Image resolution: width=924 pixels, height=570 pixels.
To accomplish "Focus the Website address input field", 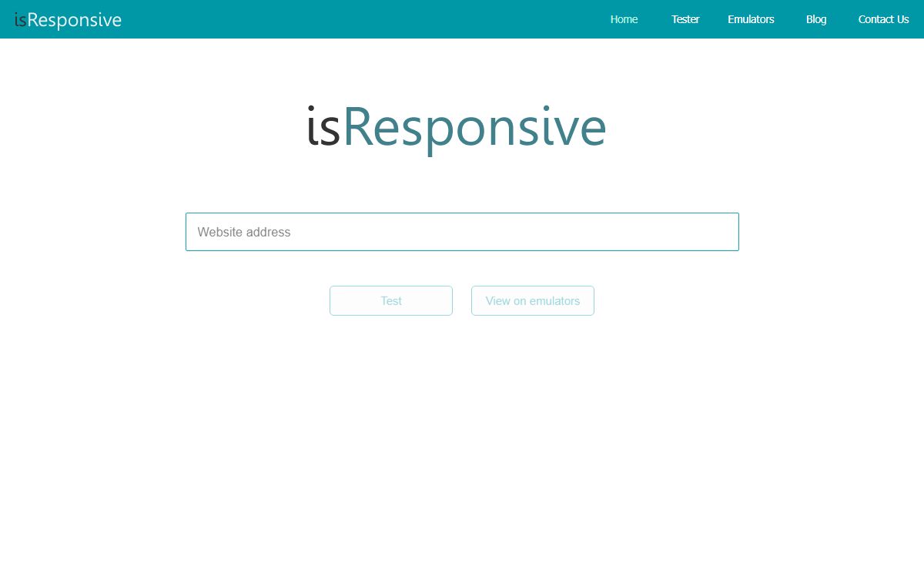I will pos(462,232).
